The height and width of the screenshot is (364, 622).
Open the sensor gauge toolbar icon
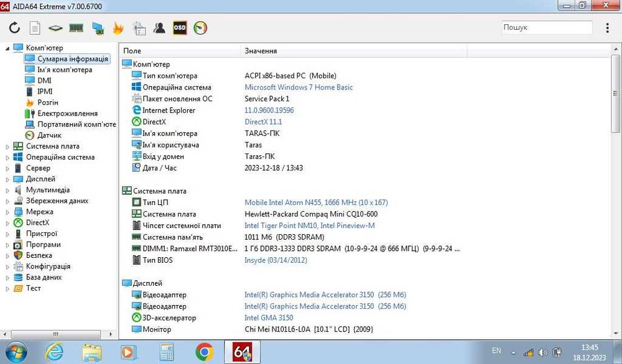pyautogui.click(x=200, y=28)
